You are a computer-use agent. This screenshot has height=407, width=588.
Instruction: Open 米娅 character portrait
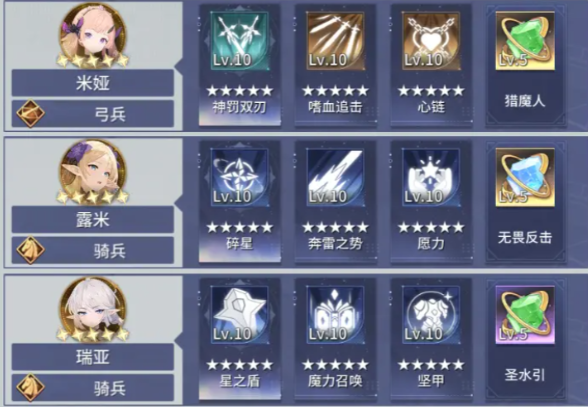pyautogui.click(x=93, y=35)
